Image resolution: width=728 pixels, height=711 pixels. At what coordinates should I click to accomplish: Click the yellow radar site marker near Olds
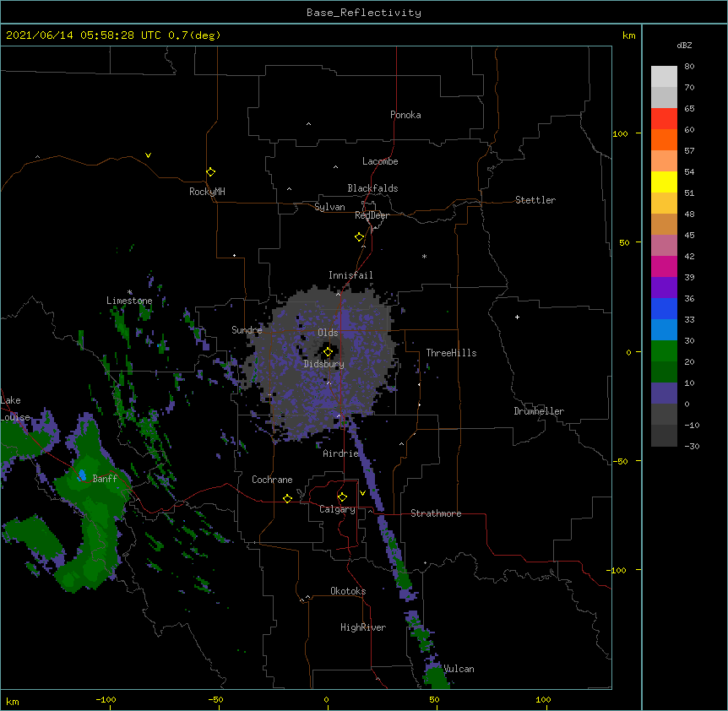point(328,352)
